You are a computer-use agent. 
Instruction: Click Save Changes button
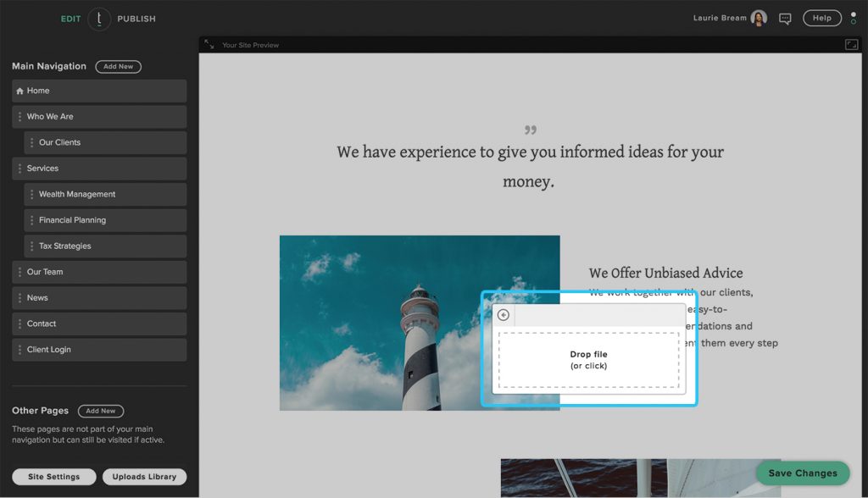tap(802, 473)
